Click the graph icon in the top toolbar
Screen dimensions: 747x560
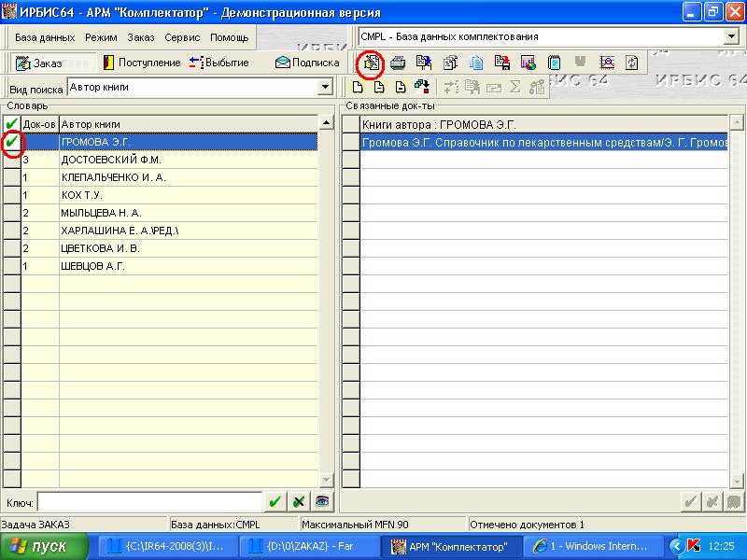pos(607,63)
